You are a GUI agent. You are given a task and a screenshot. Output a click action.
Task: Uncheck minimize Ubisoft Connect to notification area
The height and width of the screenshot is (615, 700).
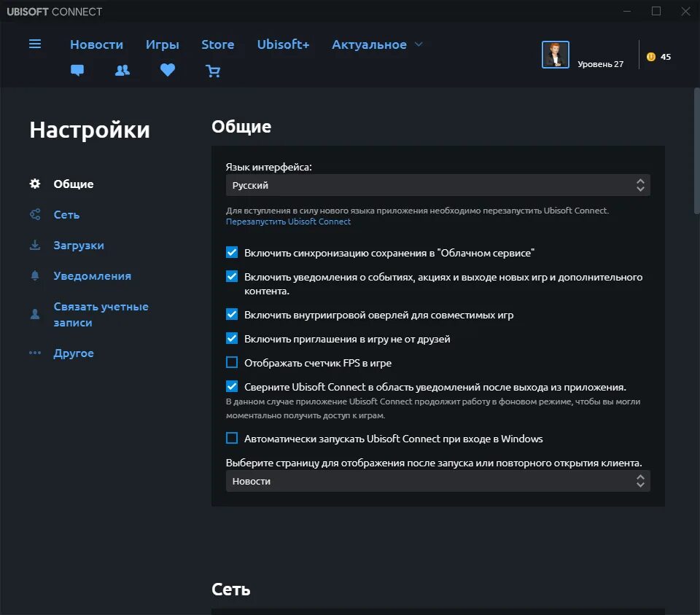click(232, 386)
